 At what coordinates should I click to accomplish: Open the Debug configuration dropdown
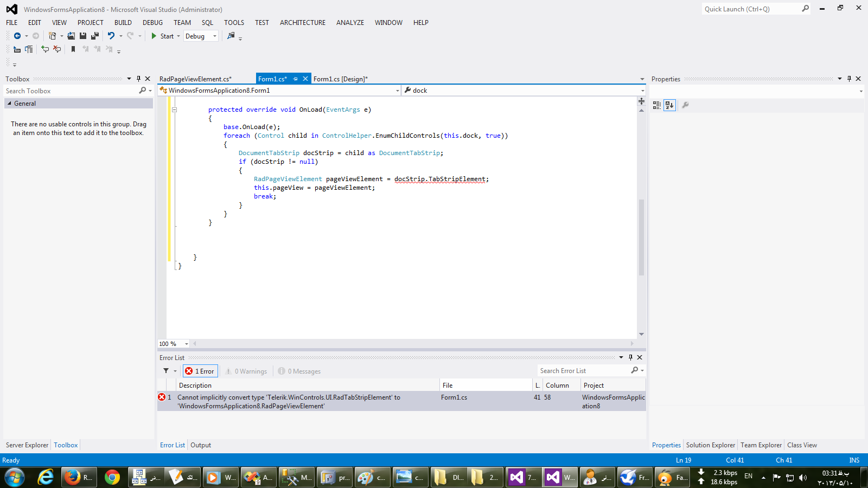click(x=201, y=36)
